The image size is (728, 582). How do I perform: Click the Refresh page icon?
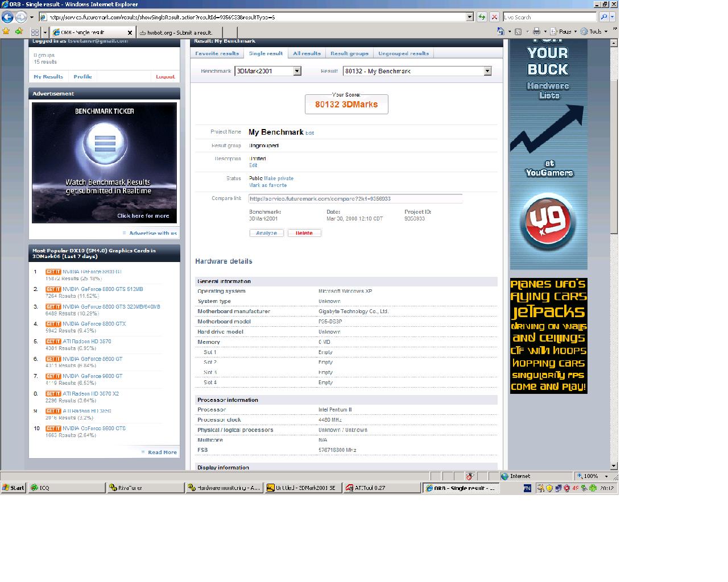pos(482,17)
